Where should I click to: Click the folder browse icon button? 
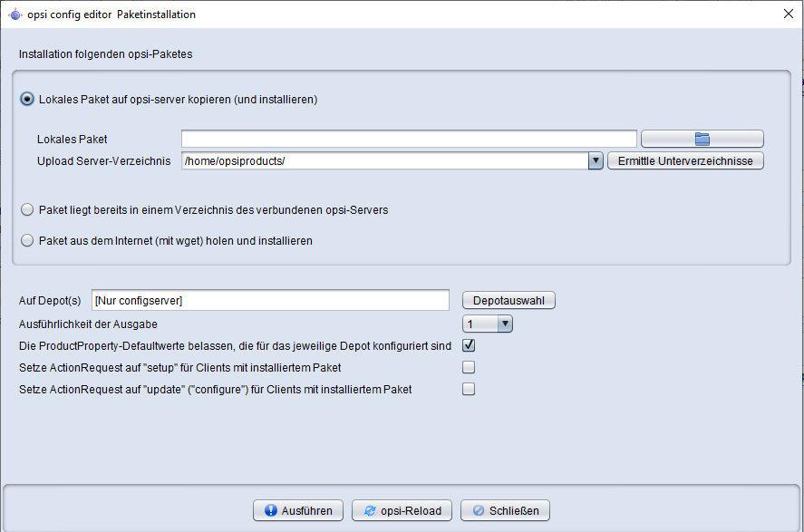702,139
